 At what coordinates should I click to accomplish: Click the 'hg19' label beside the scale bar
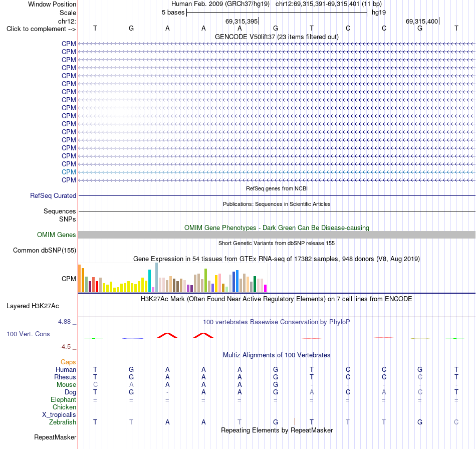pos(379,13)
